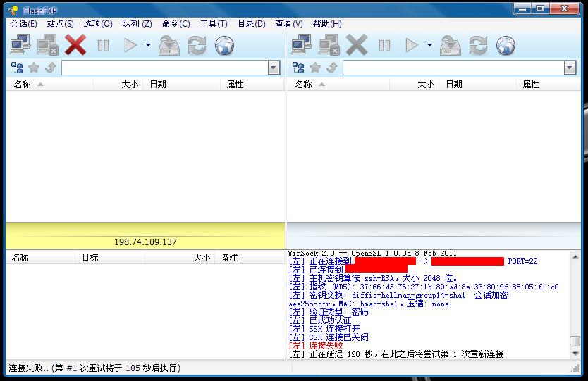Expand the left pane path dropdown
The image size is (588, 381).
[x=274, y=68]
